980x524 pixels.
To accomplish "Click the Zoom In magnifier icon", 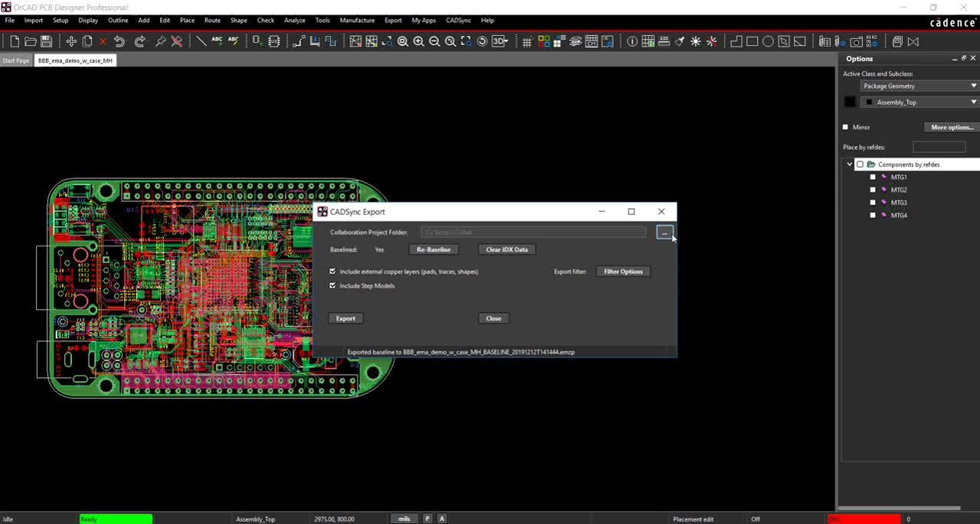I will click(x=419, y=41).
